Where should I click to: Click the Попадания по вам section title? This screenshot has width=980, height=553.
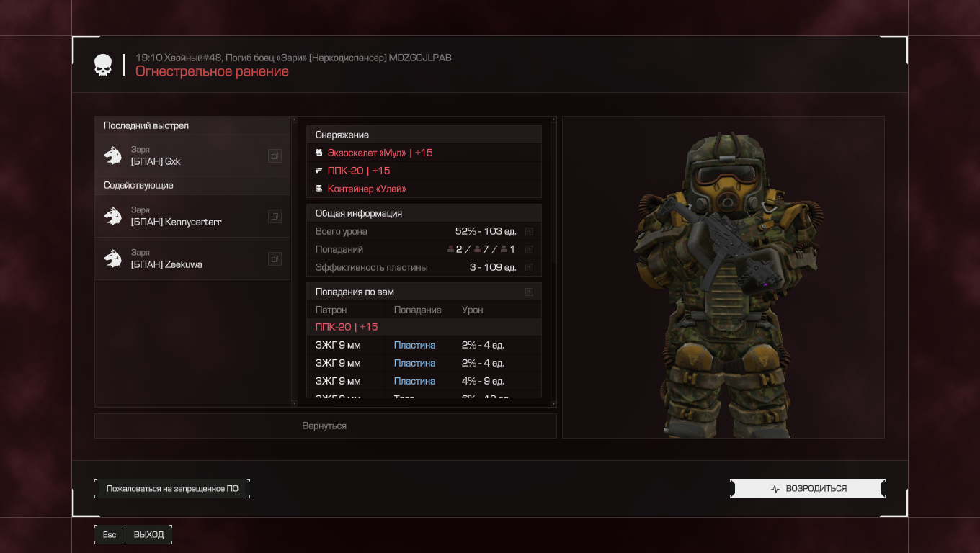(x=355, y=292)
